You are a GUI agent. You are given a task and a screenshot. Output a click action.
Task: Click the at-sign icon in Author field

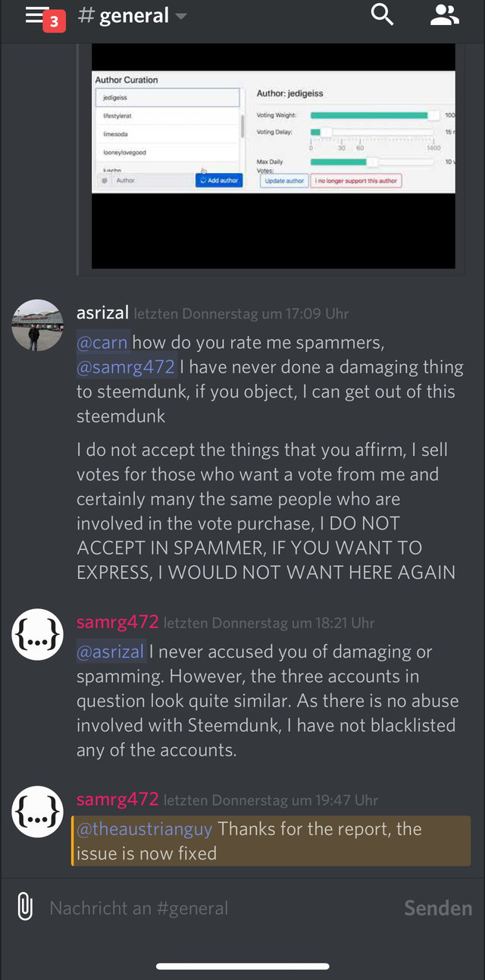tap(105, 181)
